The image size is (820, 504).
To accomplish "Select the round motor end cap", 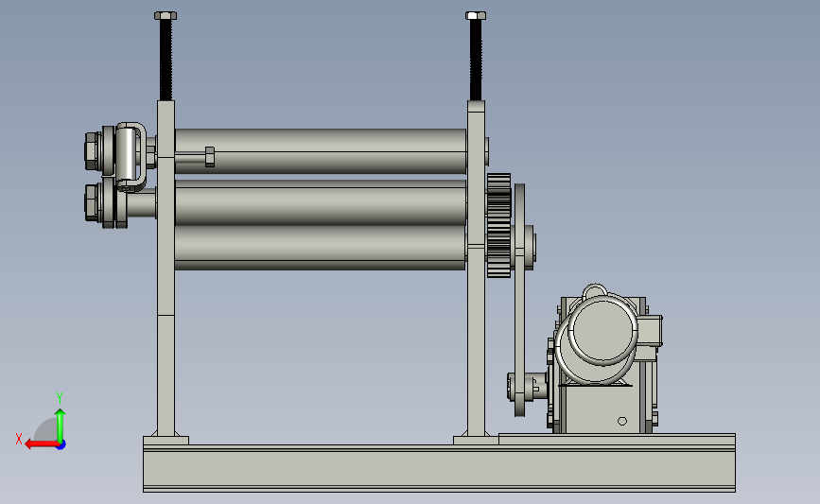I will pyautogui.click(x=604, y=330).
